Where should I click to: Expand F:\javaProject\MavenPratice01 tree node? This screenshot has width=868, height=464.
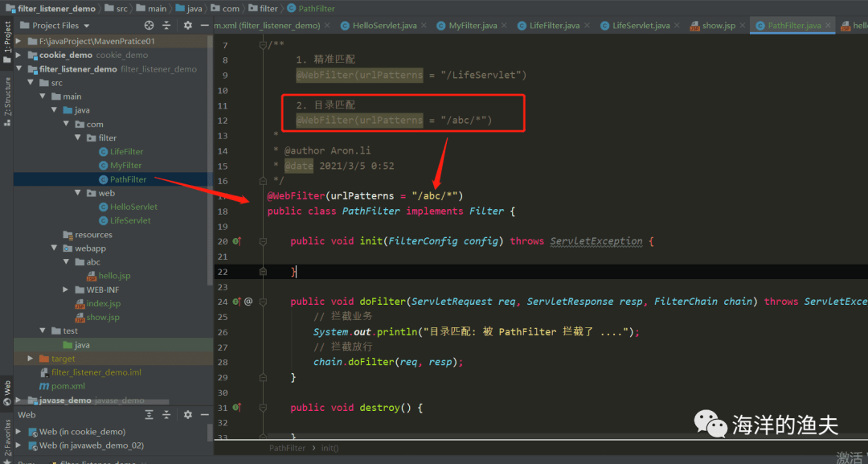18,41
